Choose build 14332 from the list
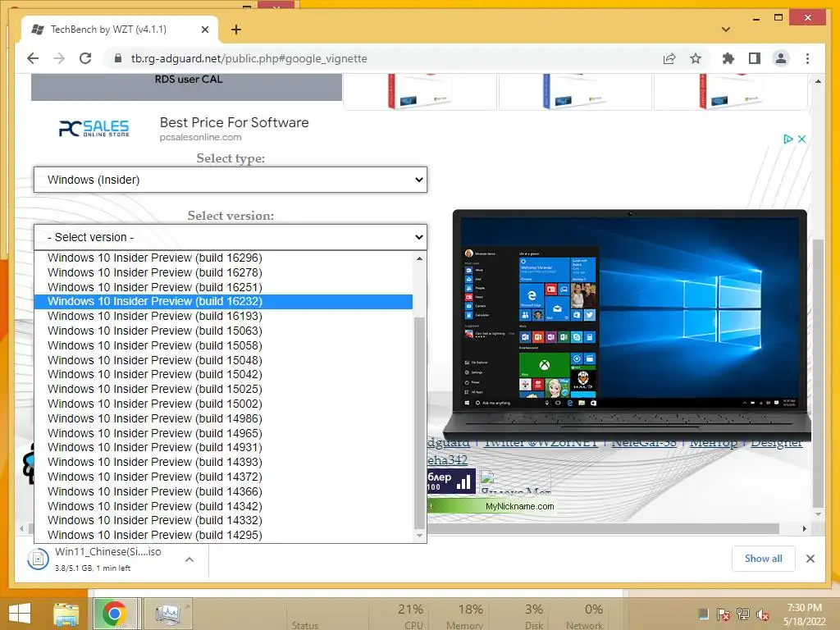The height and width of the screenshot is (630, 840). point(223,520)
